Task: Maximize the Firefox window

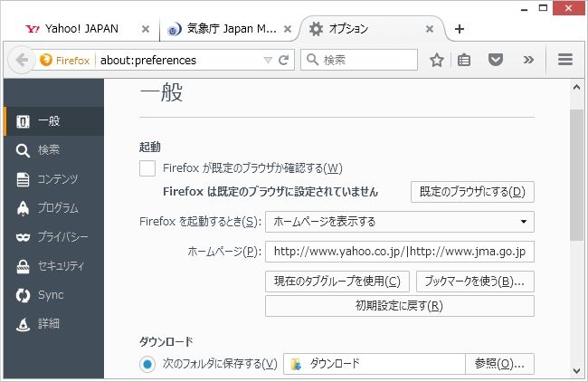Action: pyautogui.click(x=543, y=7)
